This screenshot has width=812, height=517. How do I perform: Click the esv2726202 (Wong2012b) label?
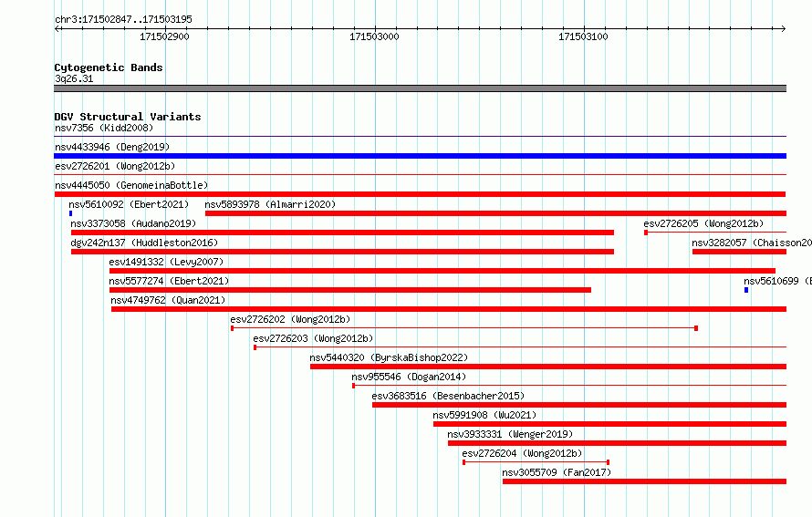(x=290, y=319)
